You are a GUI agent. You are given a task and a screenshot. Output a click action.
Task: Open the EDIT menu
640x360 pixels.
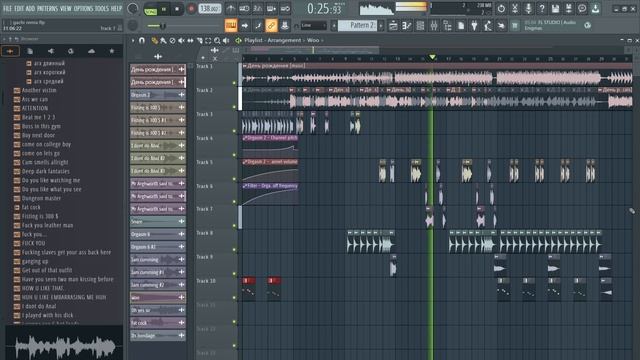point(19,9)
